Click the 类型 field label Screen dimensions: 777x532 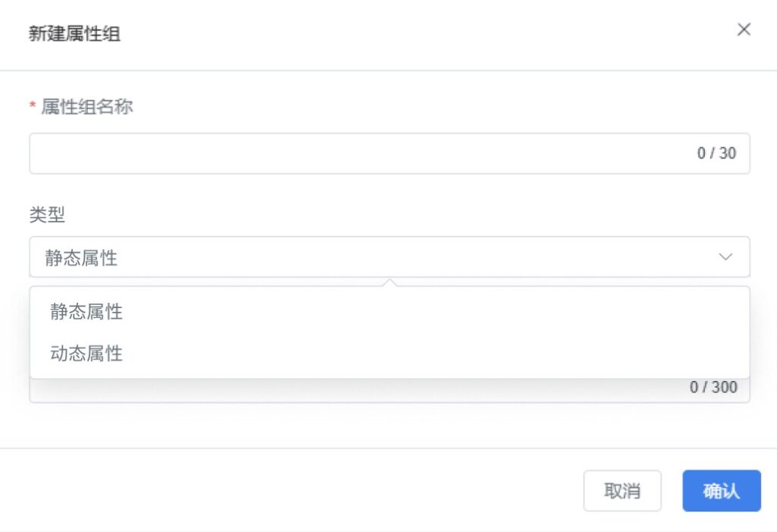pos(47,216)
